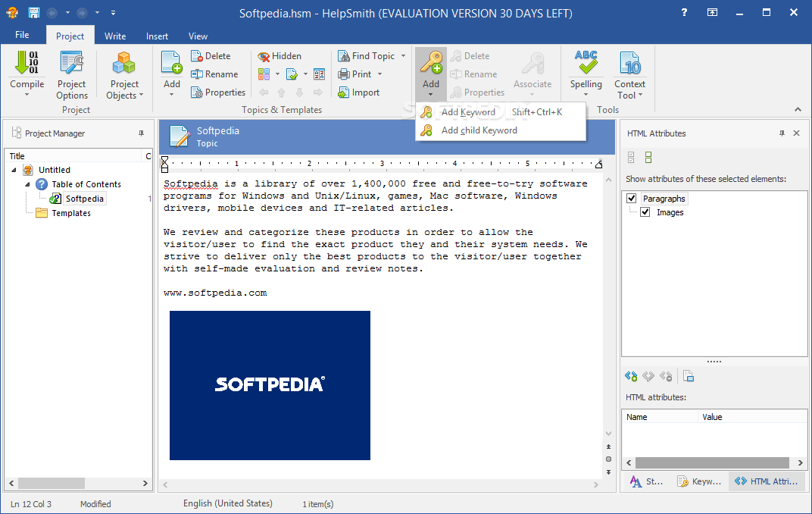Switch to the Write tab
This screenshot has width=812, height=514.
pos(115,36)
